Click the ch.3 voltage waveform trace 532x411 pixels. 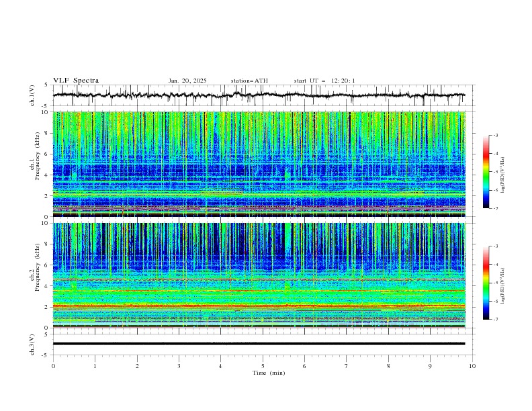pos(259,344)
